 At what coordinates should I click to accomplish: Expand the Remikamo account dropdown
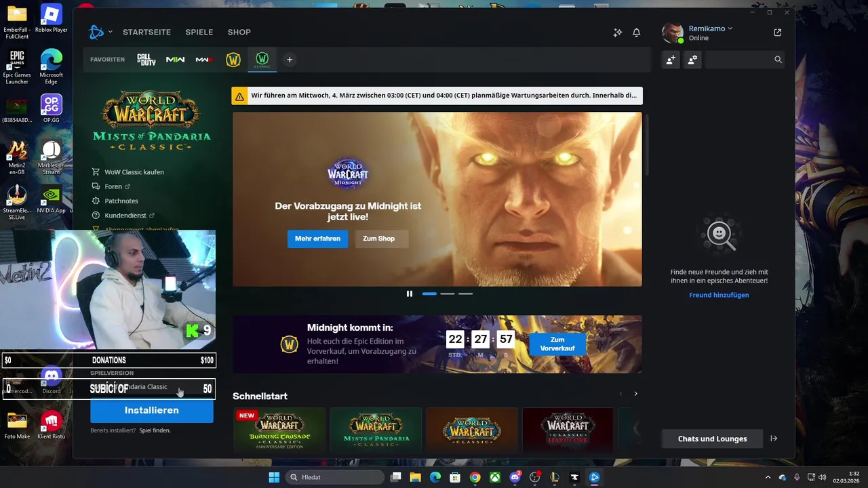[711, 28]
